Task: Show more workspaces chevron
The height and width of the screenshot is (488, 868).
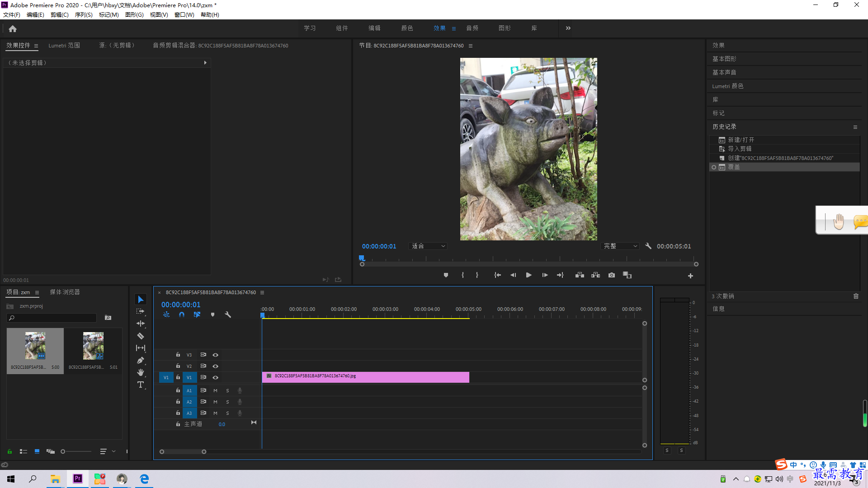Action: pos(568,28)
